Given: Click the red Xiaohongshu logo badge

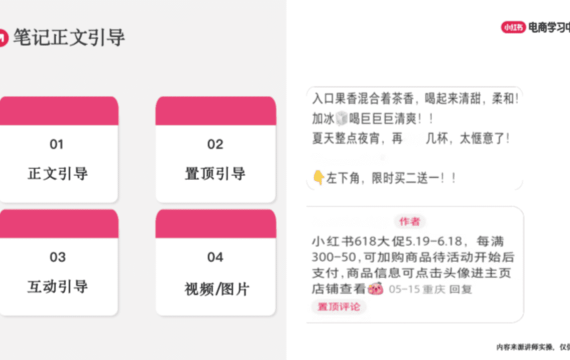Looking at the screenshot, I should click(x=513, y=27).
